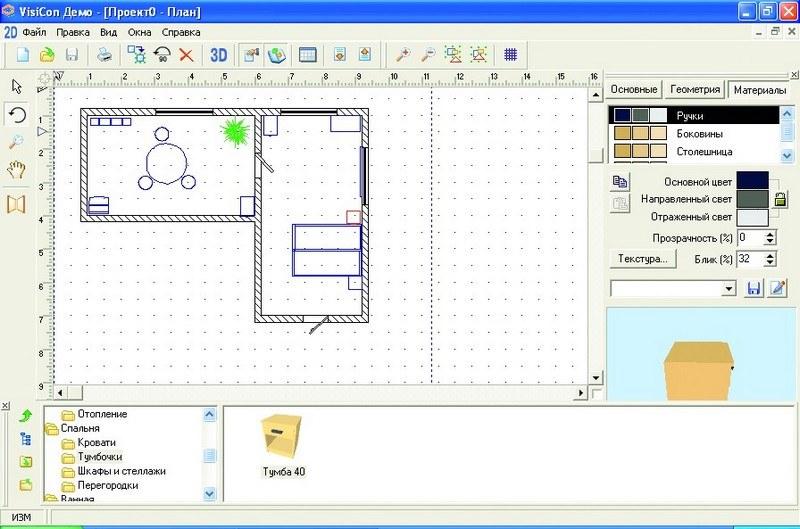The width and height of the screenshot is (800, 529).
Task: Click the print icon in toolbar
Action: click(105, 54)
